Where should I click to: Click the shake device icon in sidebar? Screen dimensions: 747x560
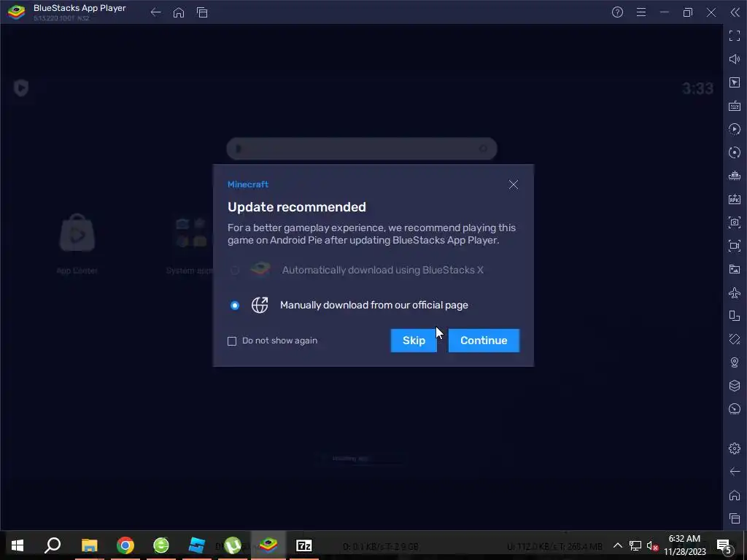point(735,339)
